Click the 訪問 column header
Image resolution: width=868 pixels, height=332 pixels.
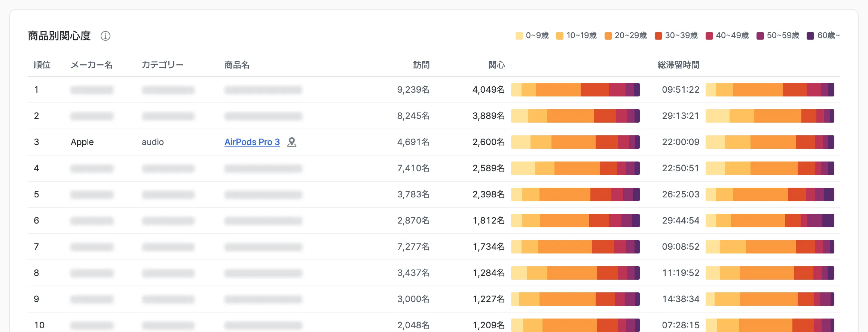click(x=421, y=65)
